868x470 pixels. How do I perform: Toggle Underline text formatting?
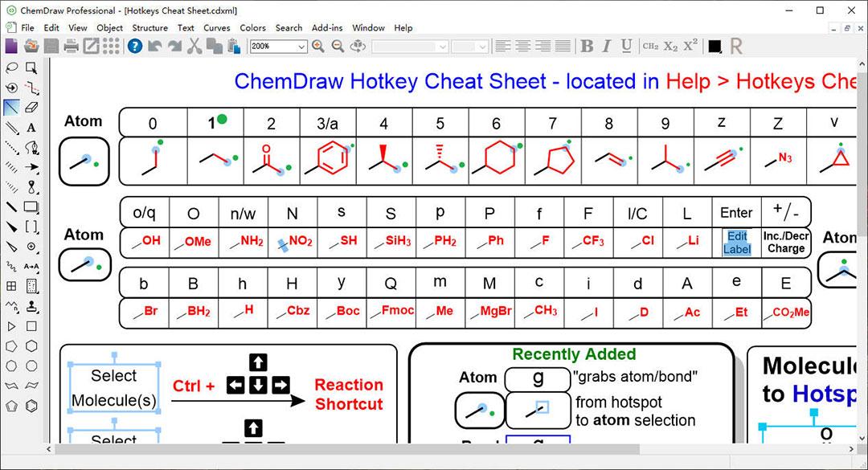point(626,46)
